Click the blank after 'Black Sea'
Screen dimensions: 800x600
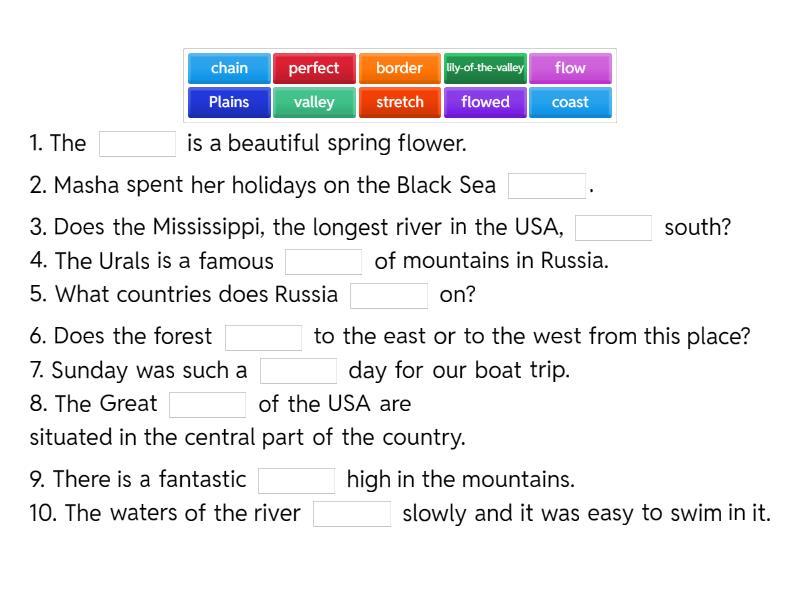[x=547, y=186]
